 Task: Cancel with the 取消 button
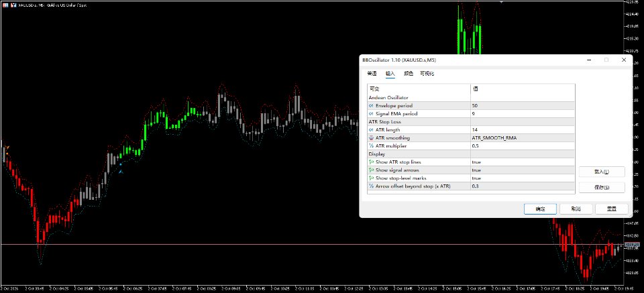coord(576,209)
